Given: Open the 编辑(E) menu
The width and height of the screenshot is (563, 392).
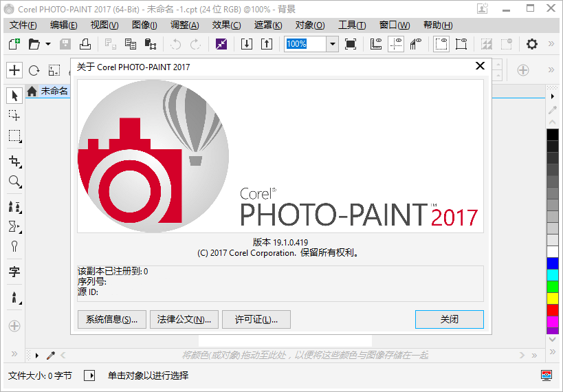Looking at the screenshot, I should click(63, 25).
